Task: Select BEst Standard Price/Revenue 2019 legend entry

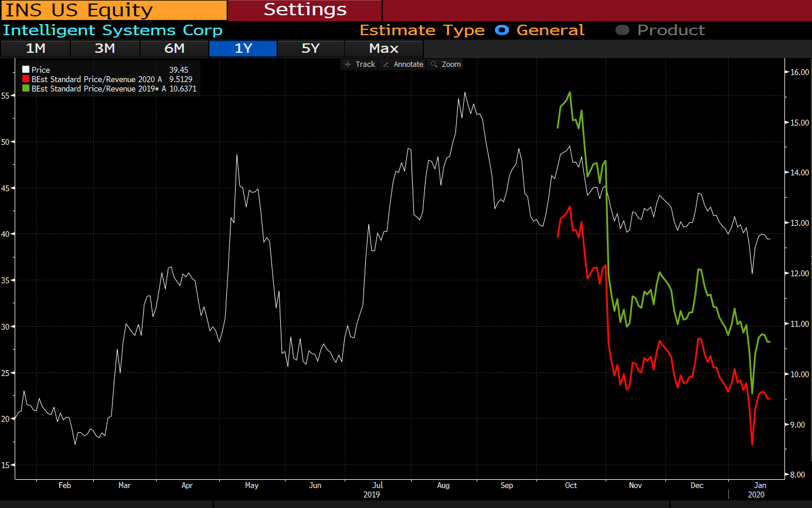Action: point(94,89)
